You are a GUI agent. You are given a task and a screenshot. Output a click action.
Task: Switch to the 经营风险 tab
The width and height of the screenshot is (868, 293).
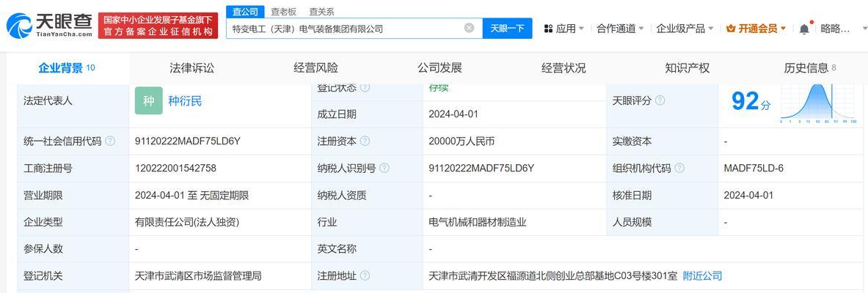pyautogui.click(x=316, y=68)
